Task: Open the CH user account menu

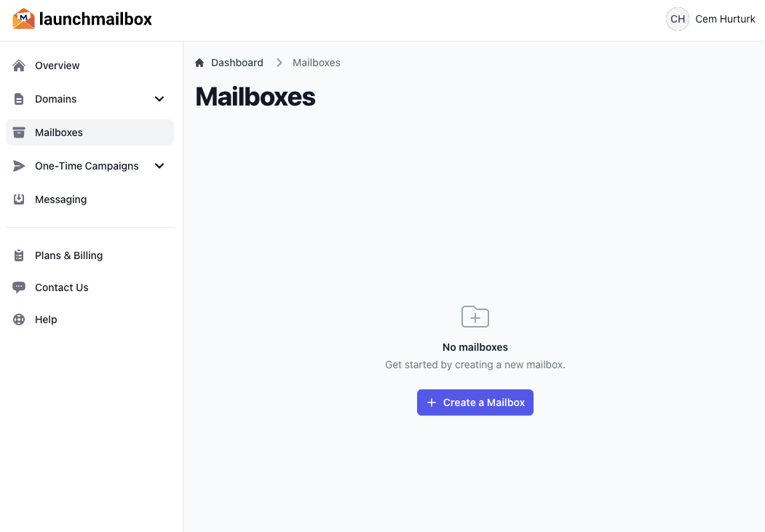Action: point(677,19)
